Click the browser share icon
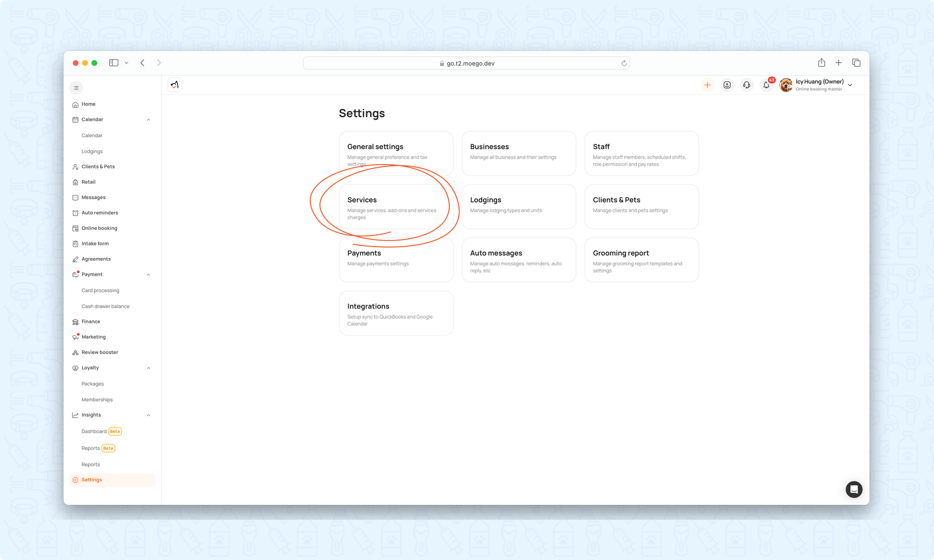The image size is (934, 560). [x=821, y=63]
